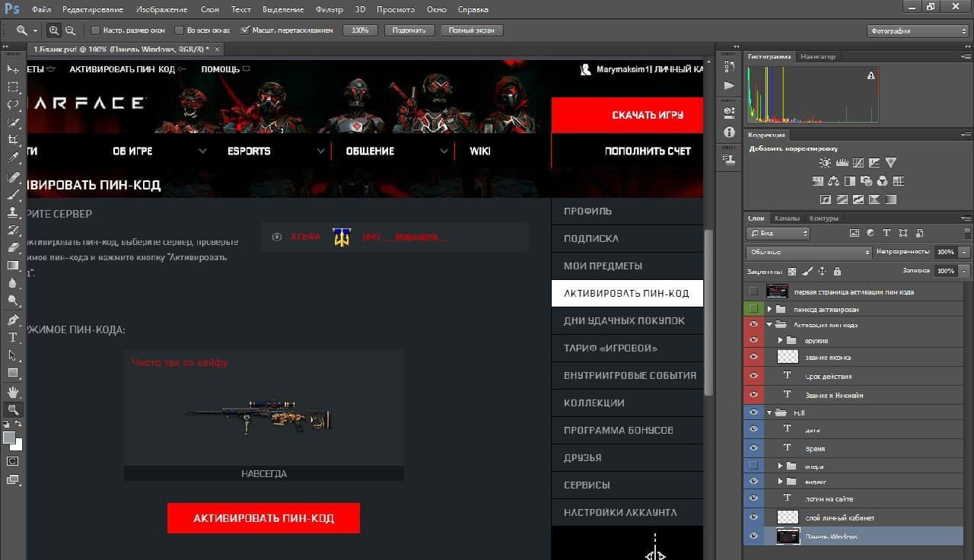Hide the 'Панель Windows' layer
Image resolution: width=974 pixels, height=560 pixels.
(753, 536)
